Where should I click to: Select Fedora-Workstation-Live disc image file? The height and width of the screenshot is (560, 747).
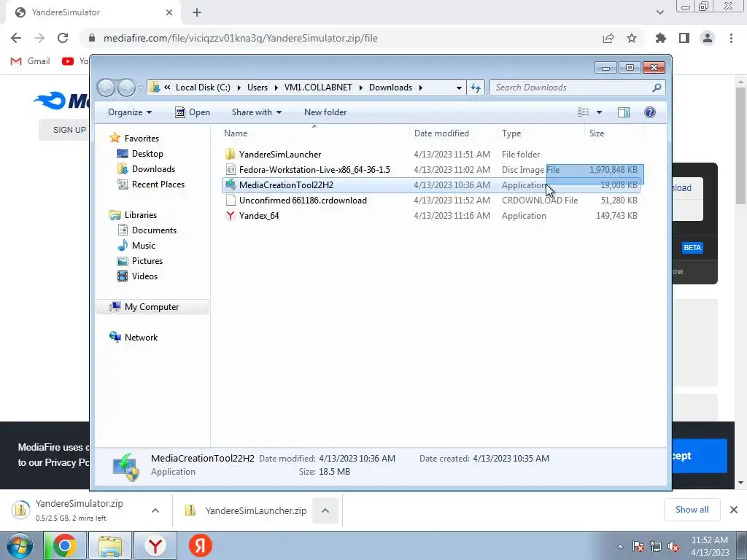[x=430, y=169]
